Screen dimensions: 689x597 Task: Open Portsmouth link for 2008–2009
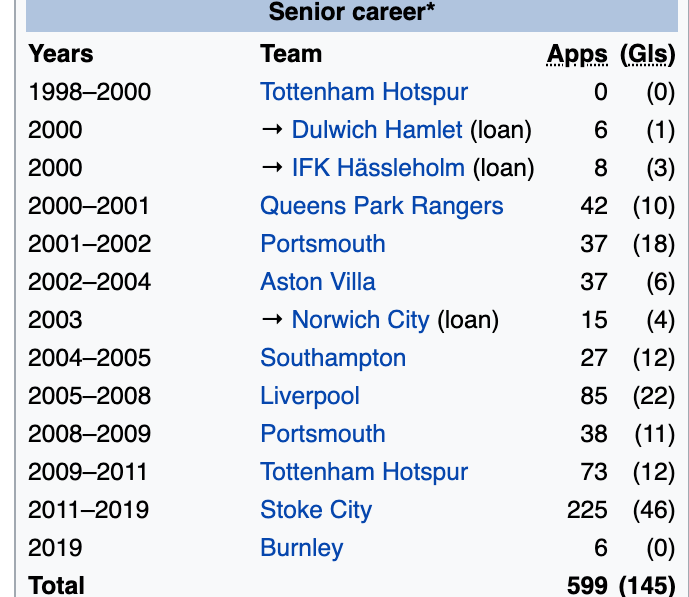(x=322, y=434)
